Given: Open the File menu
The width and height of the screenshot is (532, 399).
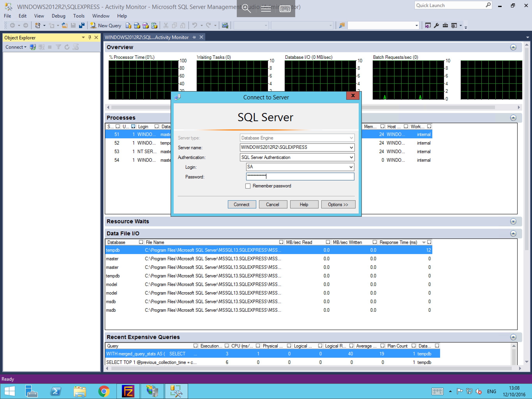Looking at the screenshot, I should pos(7,16).
